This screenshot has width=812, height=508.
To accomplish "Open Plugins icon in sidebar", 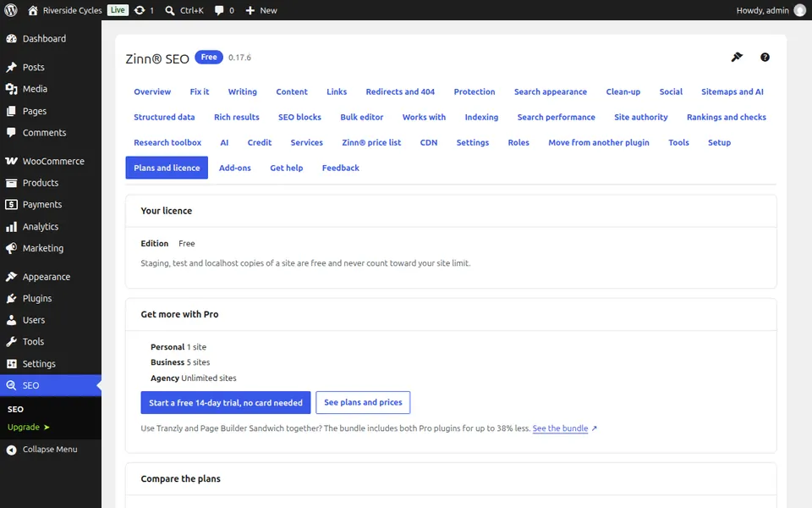I will point(11,299).
